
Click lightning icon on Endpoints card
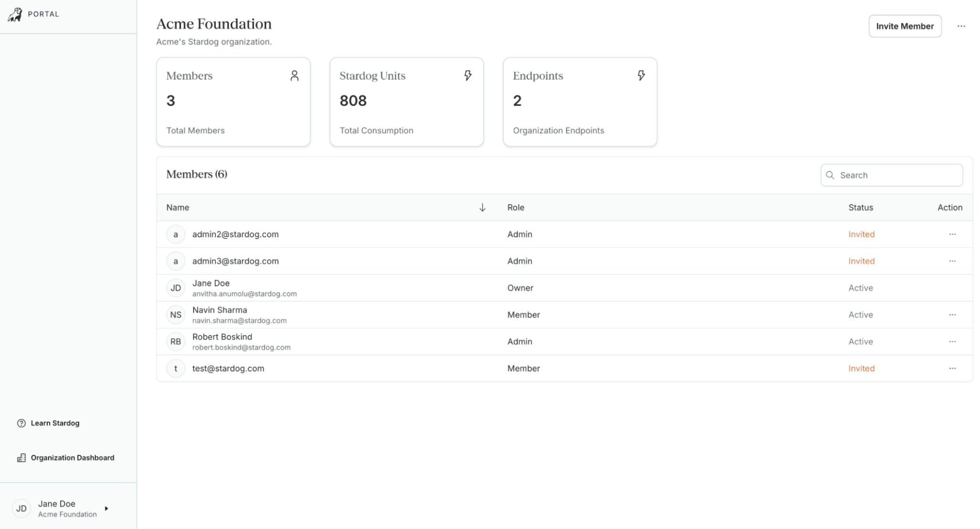pos(641,75)
